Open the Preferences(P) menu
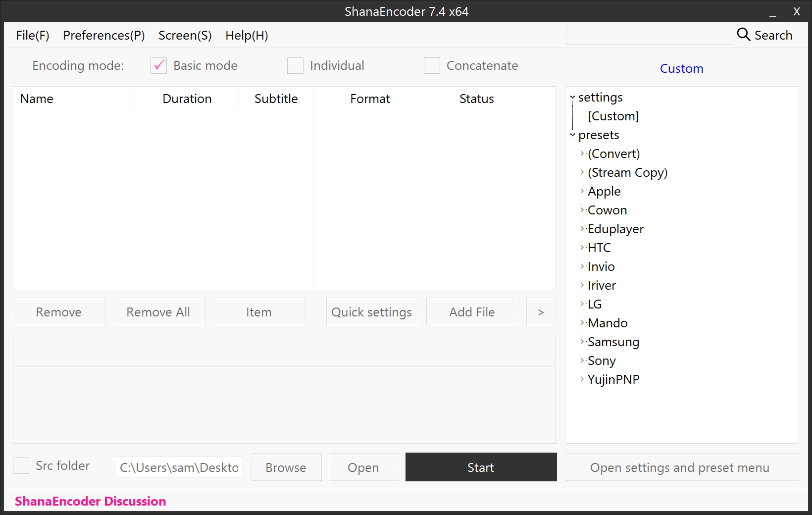 104,35
